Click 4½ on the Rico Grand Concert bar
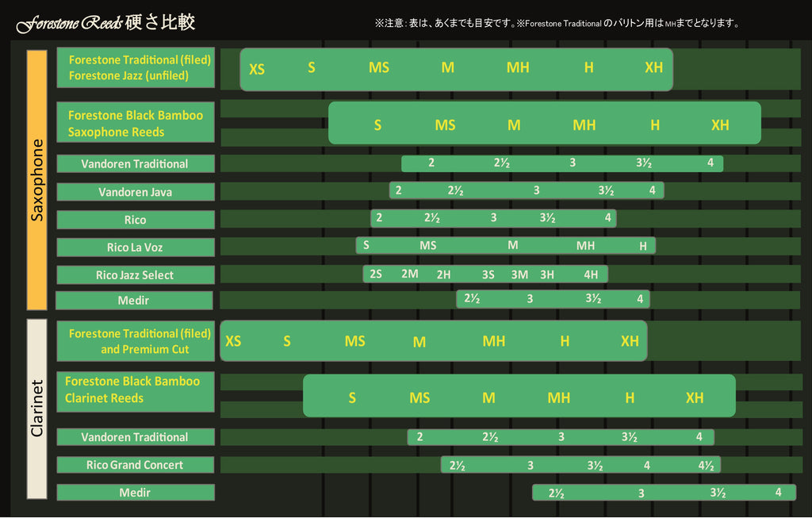This screenshot has width=812, height=518. (x=706, y=465)
